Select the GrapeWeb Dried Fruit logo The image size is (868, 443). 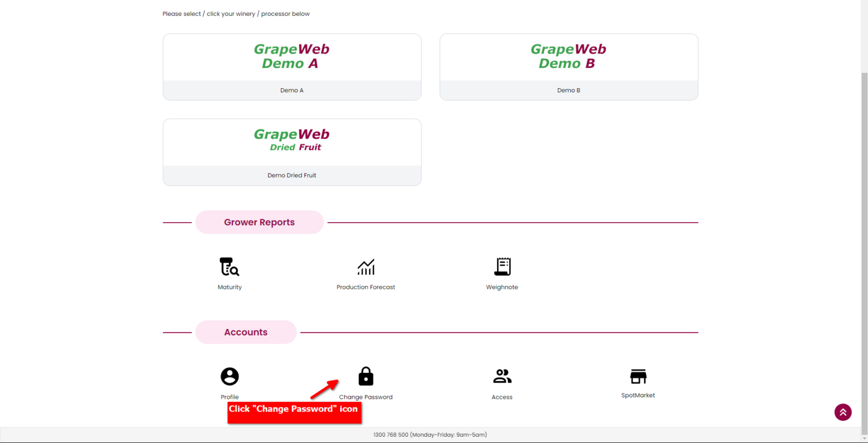click(x=292, y=140)
